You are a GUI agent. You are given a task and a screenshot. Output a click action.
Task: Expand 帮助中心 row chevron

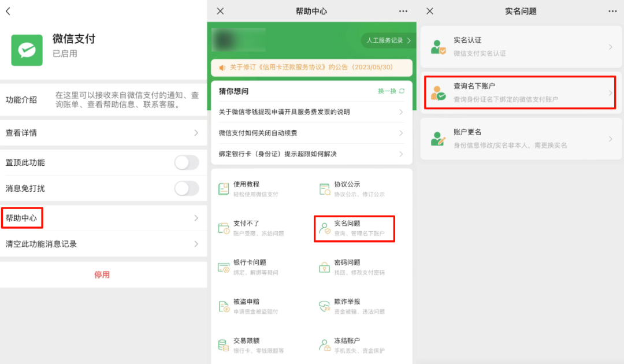[x=196, y=218]
